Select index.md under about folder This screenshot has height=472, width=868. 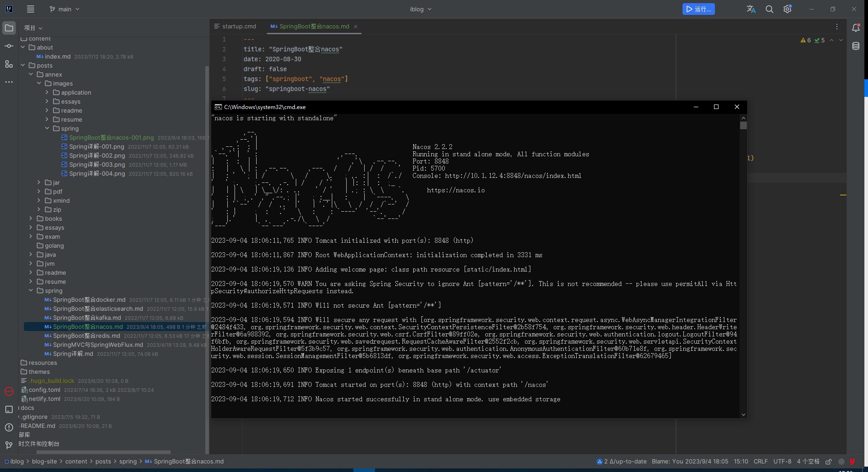(58, 56)
